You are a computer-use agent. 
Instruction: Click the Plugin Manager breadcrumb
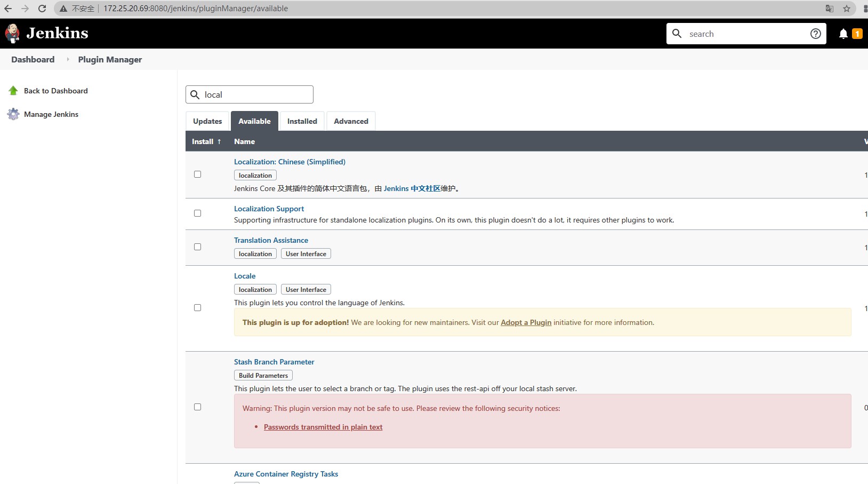pos(110,60)
